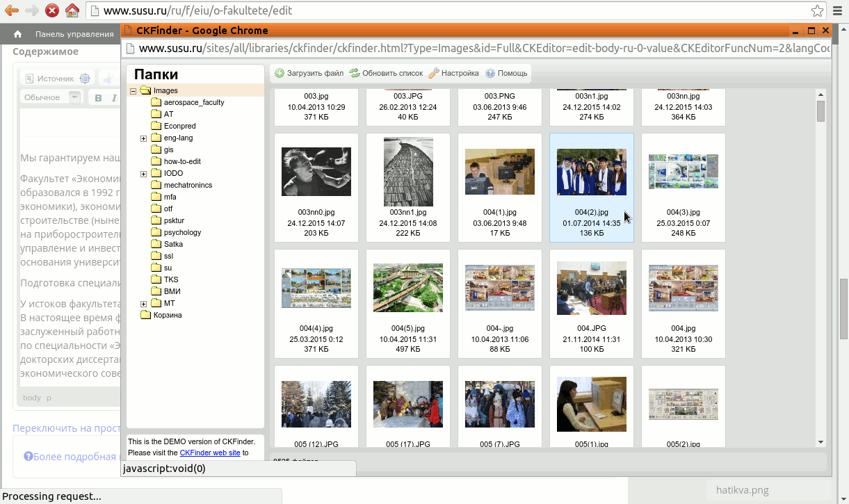Open the format dropdown Обычное
This screenshot has width=849, height=504.
tap(51, 97)
